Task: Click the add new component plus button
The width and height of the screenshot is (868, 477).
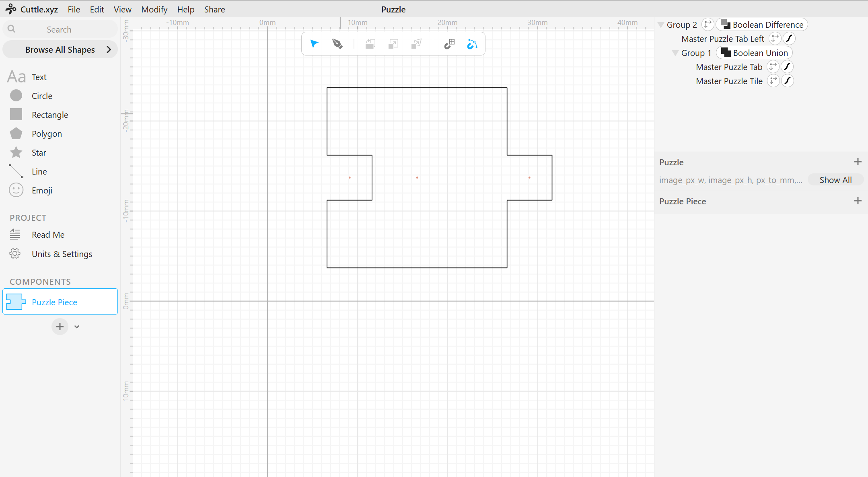Action: [x=60, y=327]
